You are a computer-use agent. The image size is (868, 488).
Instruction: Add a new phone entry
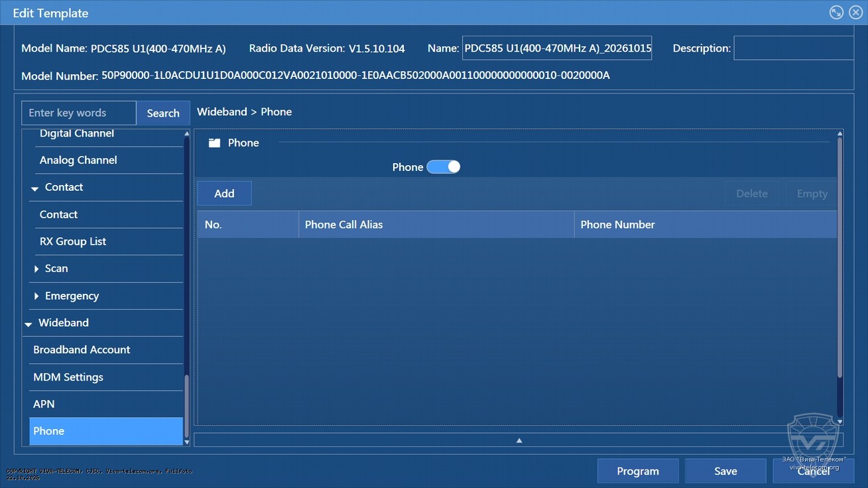click(224, 194)
